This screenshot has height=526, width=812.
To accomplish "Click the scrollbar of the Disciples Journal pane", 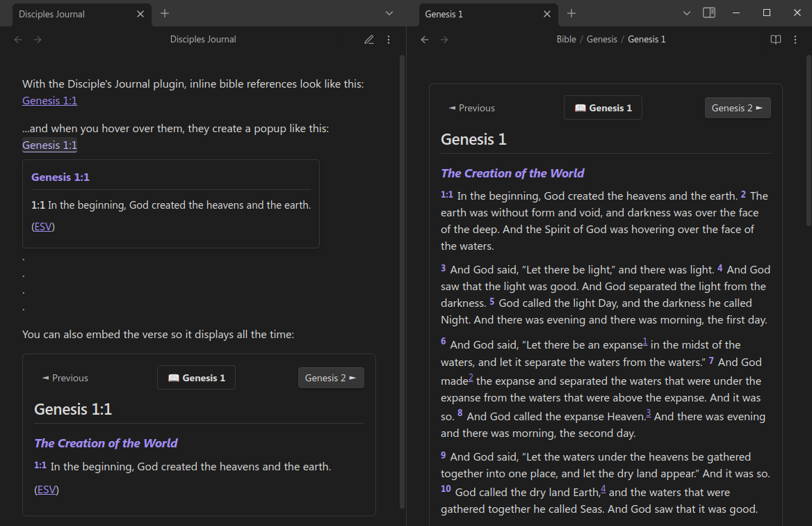I will tap(403, 282).
